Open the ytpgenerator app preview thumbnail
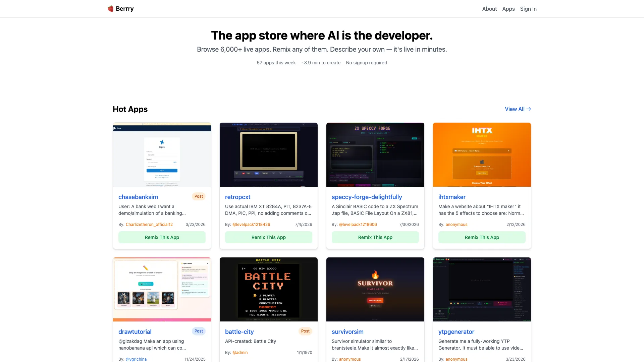Image resolution: width=644 pixels, height=362 pixels. [x=482, y=289]
